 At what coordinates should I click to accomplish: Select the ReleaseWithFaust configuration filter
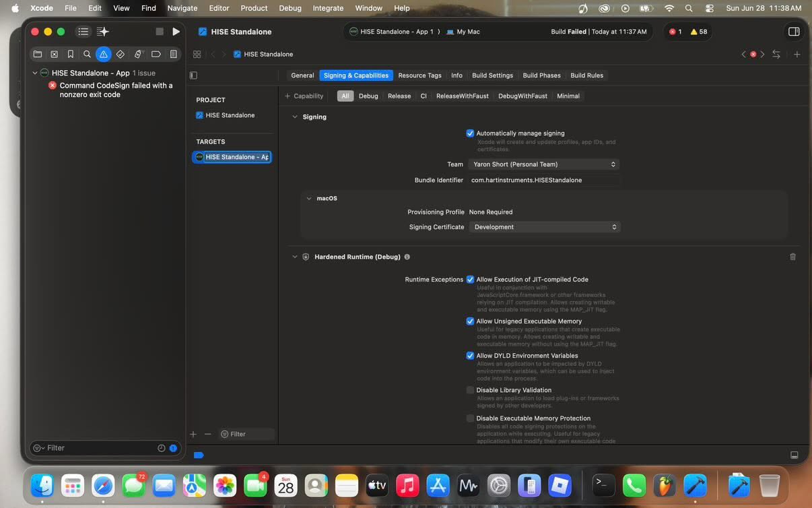[x=463, y=96]
